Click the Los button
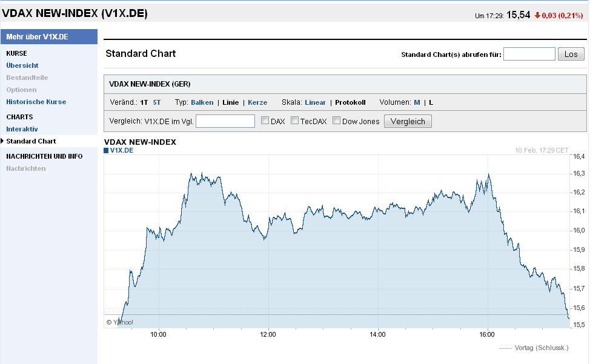 [x=571, y=54]
